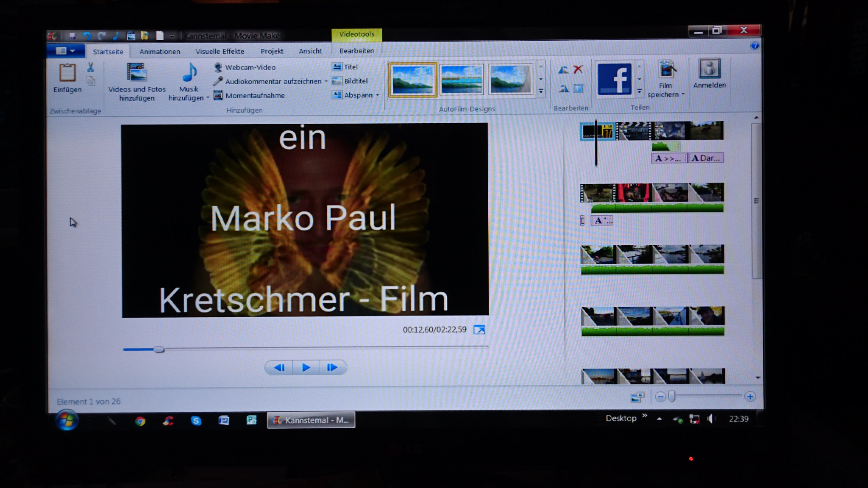Cut selection with the scissors icon
Screen dimensions: 868x488
click(x=90, y=67)
